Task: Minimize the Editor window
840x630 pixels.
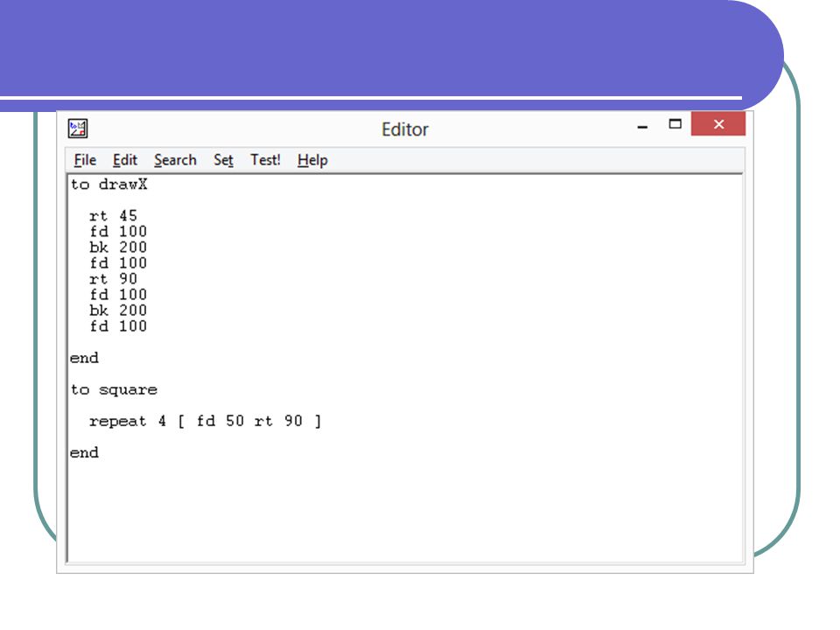Action: 643,125
